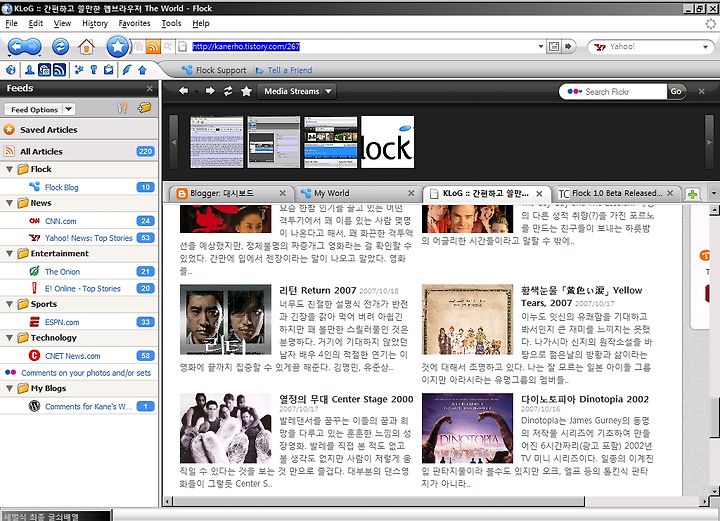Click the Go arrow beside the address bar
720x521 pixels.
(569, 46)
